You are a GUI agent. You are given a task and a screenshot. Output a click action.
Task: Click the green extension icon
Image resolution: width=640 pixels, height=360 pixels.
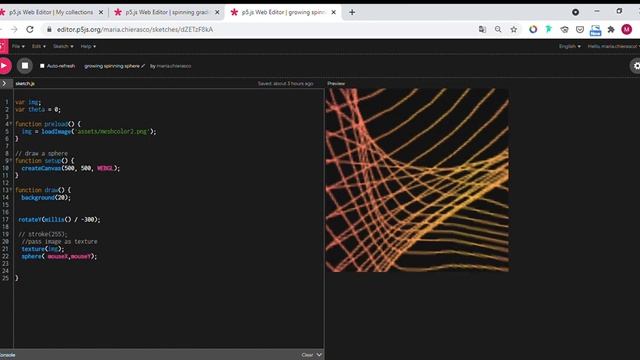pos(549,29)
